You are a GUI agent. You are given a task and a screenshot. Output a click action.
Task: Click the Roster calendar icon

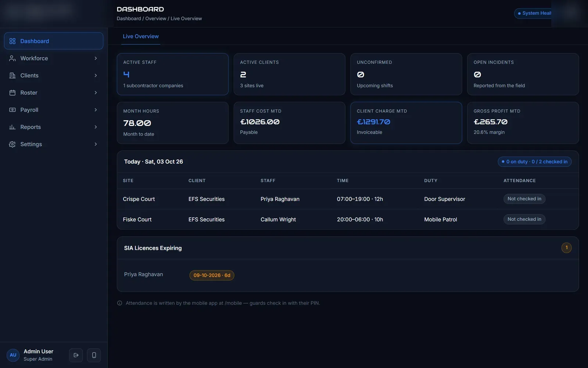tap(12, 93)
